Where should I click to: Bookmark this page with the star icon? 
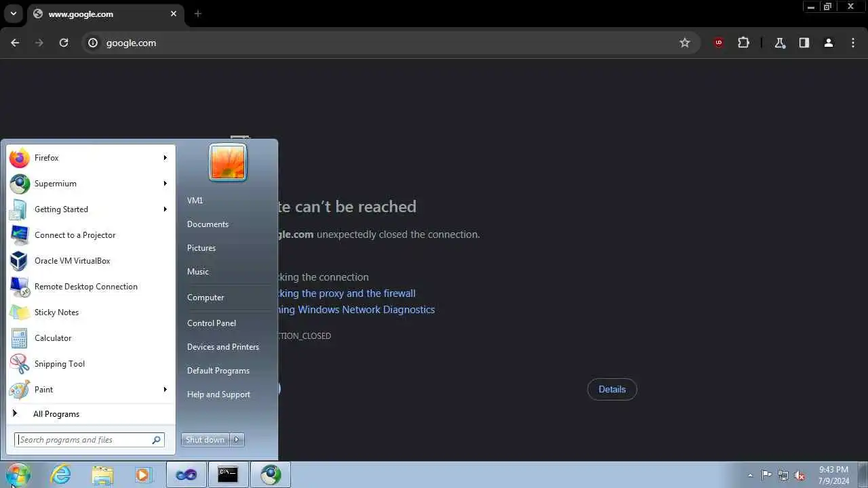click(x=685, y=43)
